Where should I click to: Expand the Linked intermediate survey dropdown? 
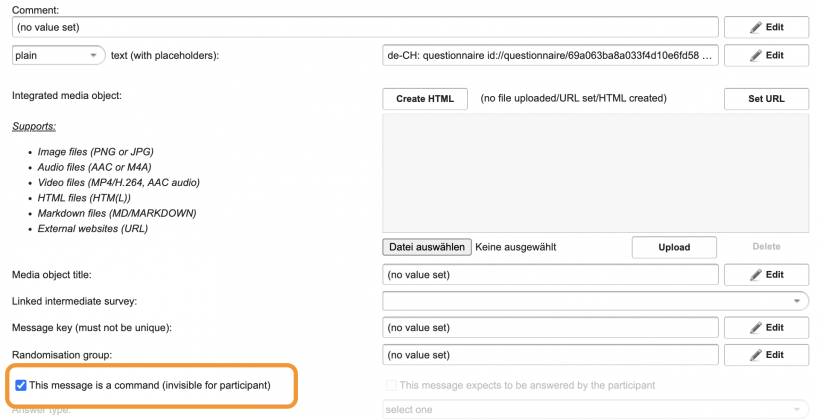pos(596,301)
